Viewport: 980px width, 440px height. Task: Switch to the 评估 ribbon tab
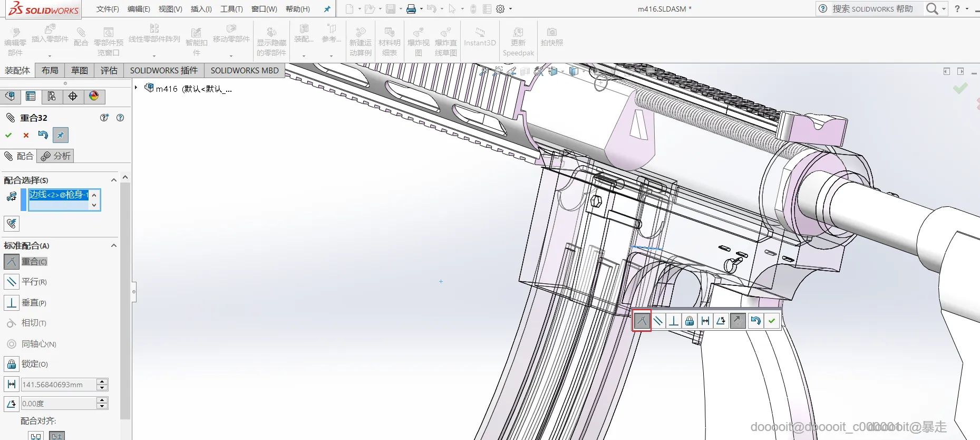point(109,70)
